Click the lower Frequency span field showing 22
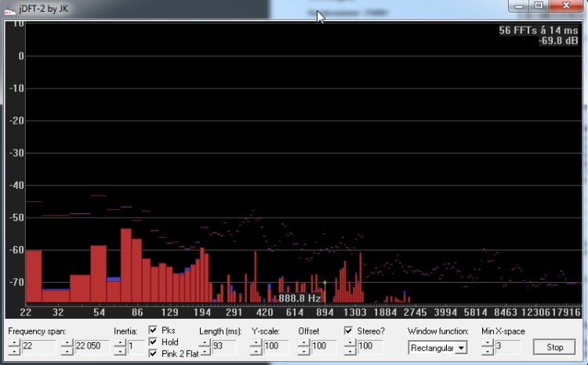The width and height of the screenshot is (588, 365). point(38,347)
